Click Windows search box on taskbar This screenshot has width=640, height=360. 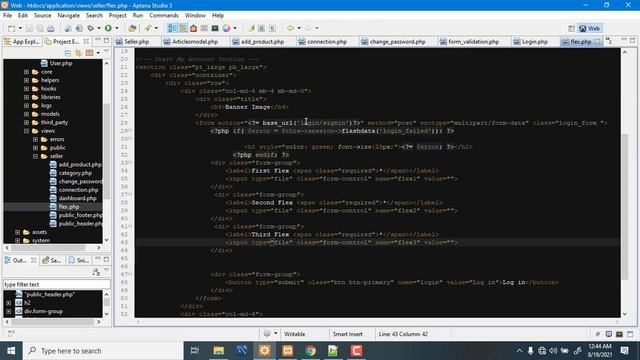[x=102, y=351]
